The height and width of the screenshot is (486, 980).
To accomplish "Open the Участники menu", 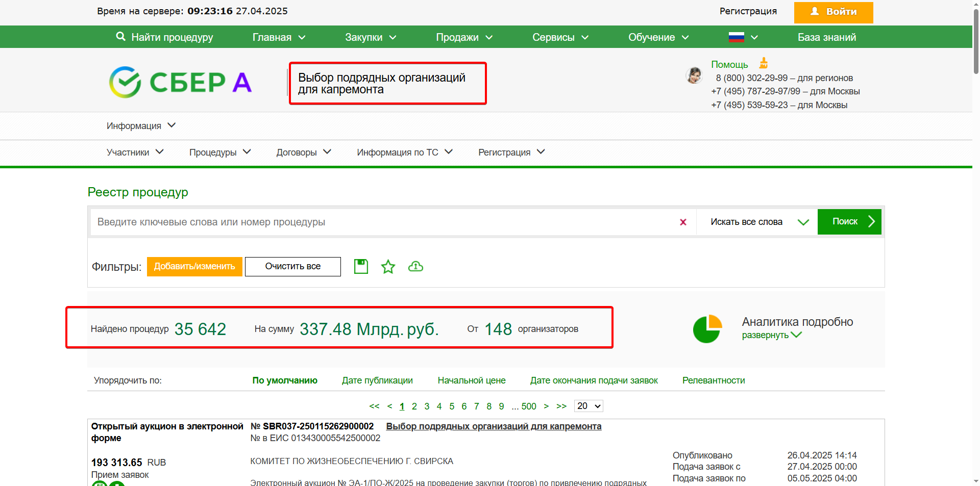I will tap(135, 152).
